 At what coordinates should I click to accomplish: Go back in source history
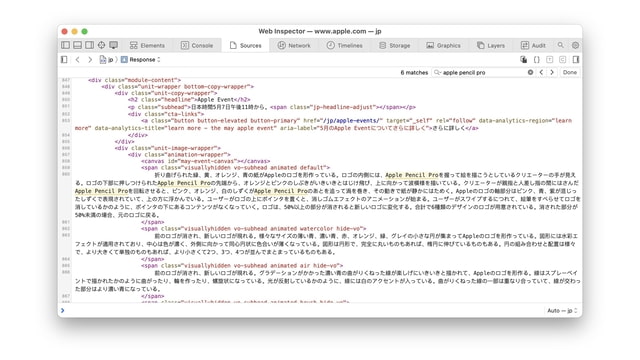[x=78, y=60]
